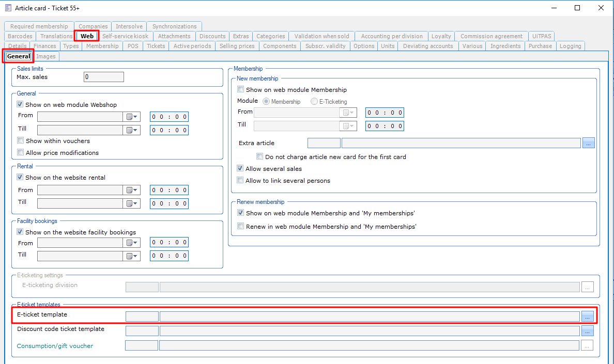614x364 pixels.
Task: Click the Max. sales input field
Action: (103, 77)
